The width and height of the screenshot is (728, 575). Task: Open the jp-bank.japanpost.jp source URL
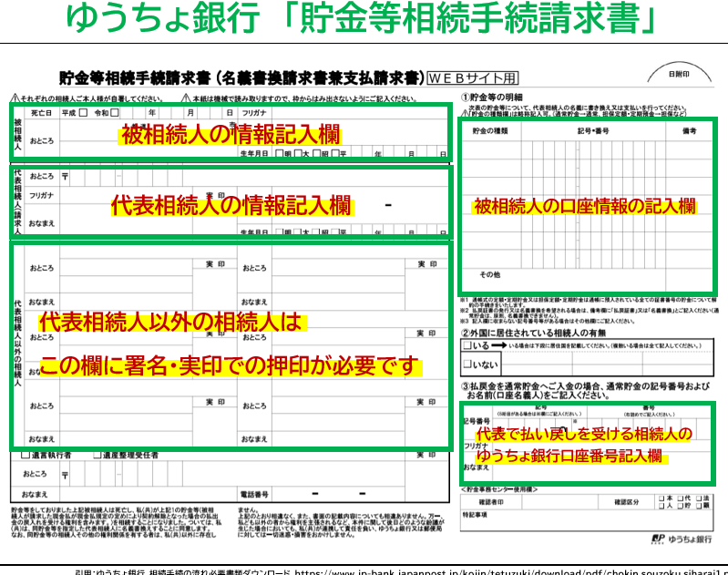click(x=510, y=570)
